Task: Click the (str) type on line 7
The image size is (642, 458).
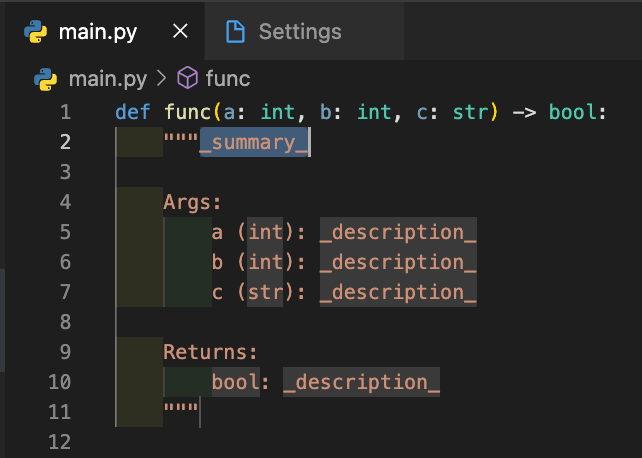Action: (x=265, y=292)
